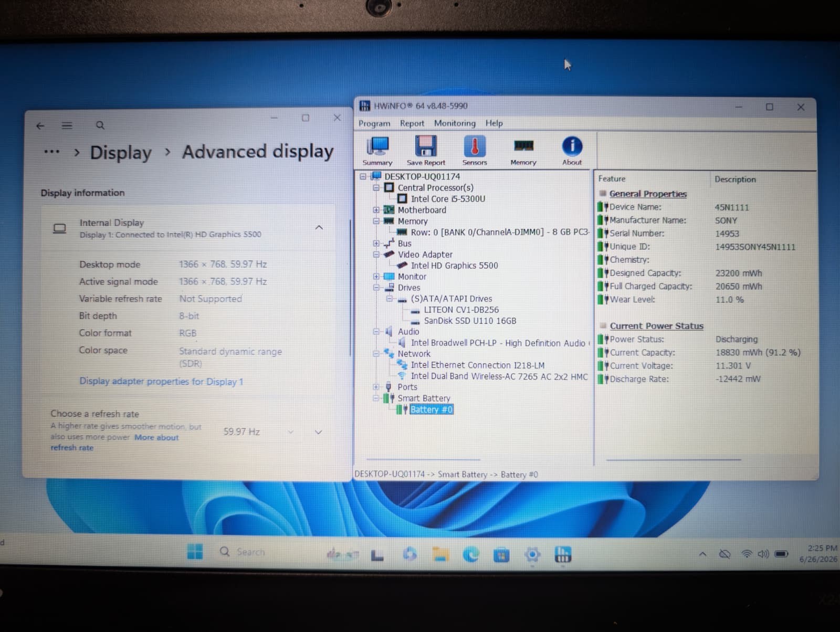Click breadcrumb ellipsis in Settings
The height and width of the screenshot is (632, 840).
point(51,152)
